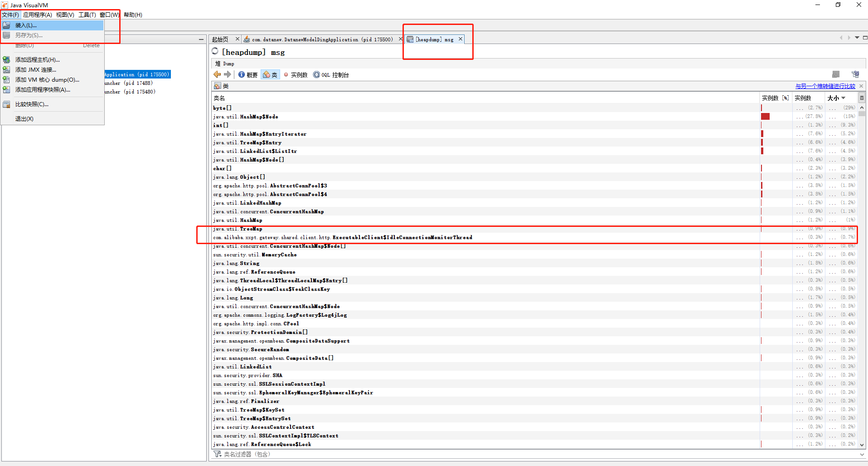The height and width of the screenshot is (466, 868).
Task: Open the column chooser table icon
Action: [x=862, y=98]
